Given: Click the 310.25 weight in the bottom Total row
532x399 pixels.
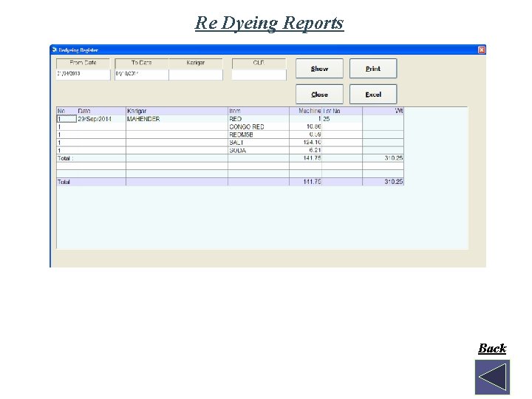Looking at the screenshot, I should (383, 182).
